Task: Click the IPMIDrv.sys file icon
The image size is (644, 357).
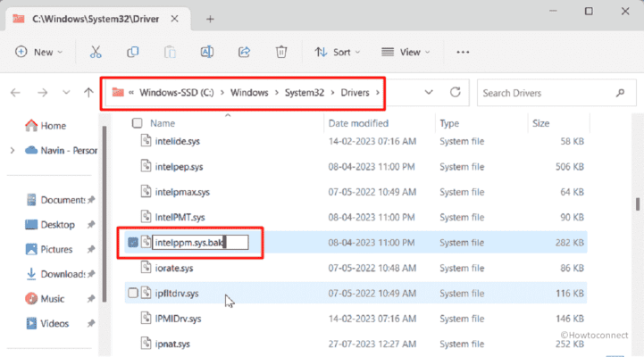Action: click(x=146, y=318)
